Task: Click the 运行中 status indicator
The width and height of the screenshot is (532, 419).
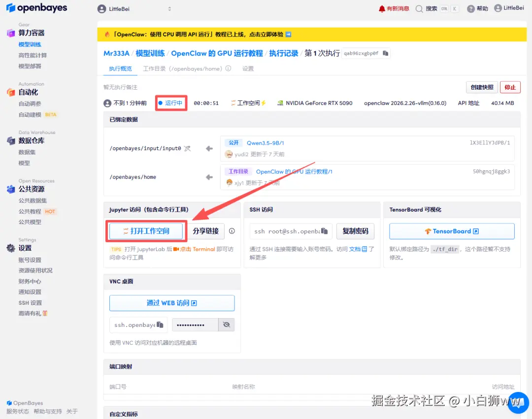Action: coord(170,103)
